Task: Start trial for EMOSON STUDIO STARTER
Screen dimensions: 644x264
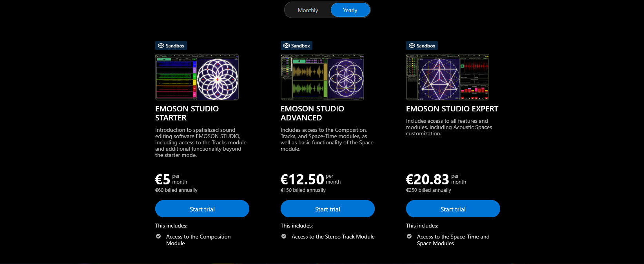Action: [202, 209]
